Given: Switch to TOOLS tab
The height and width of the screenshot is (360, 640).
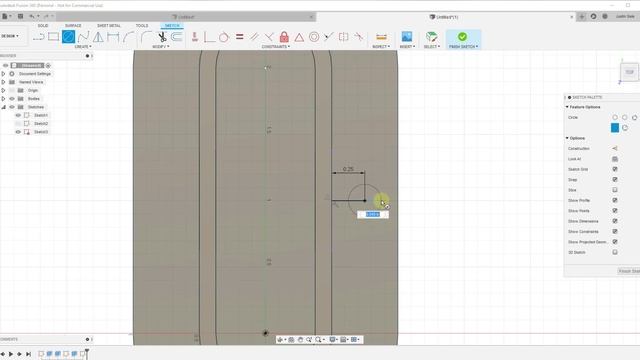Looking at the screenshot, I should click(142, 26).
